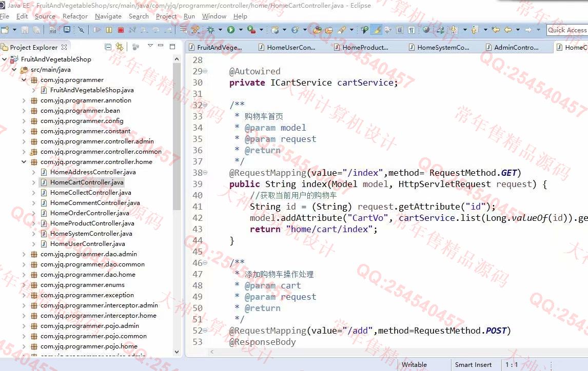This screenshot has height=371, width=588.
Task: Toggle Show Whitespace Characters pilcrow button
Action: point(411,30)
